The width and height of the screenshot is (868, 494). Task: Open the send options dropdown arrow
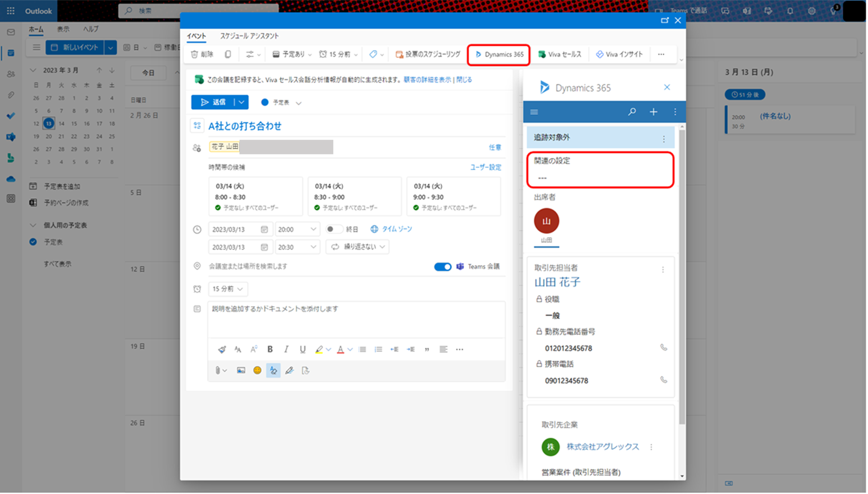(242, 102)
